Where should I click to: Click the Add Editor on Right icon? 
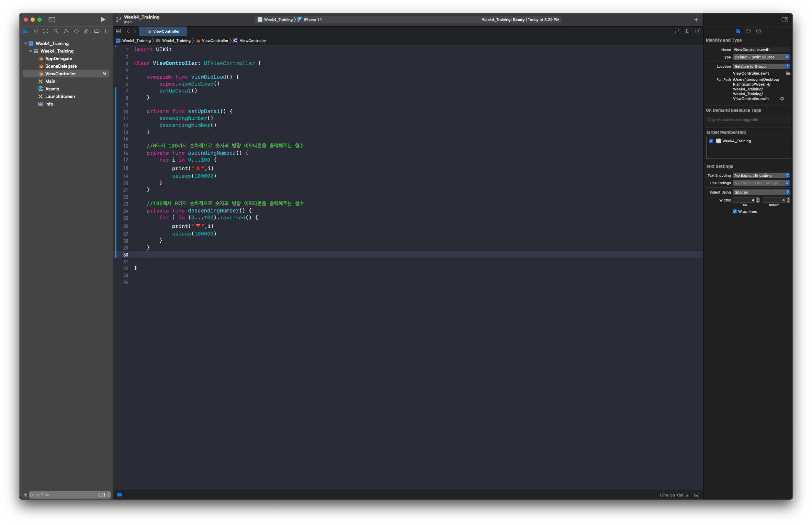(x=698, y=31)
